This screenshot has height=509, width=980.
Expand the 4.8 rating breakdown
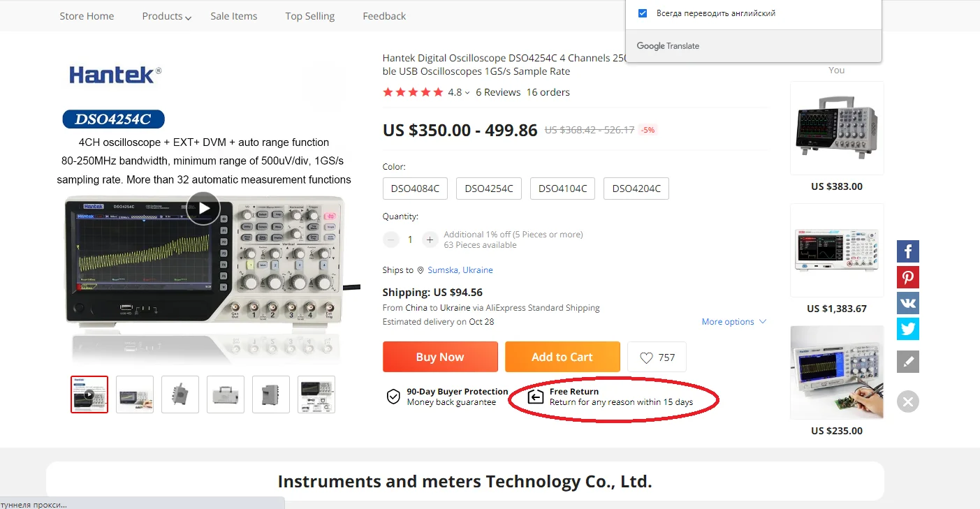point(458,92)
